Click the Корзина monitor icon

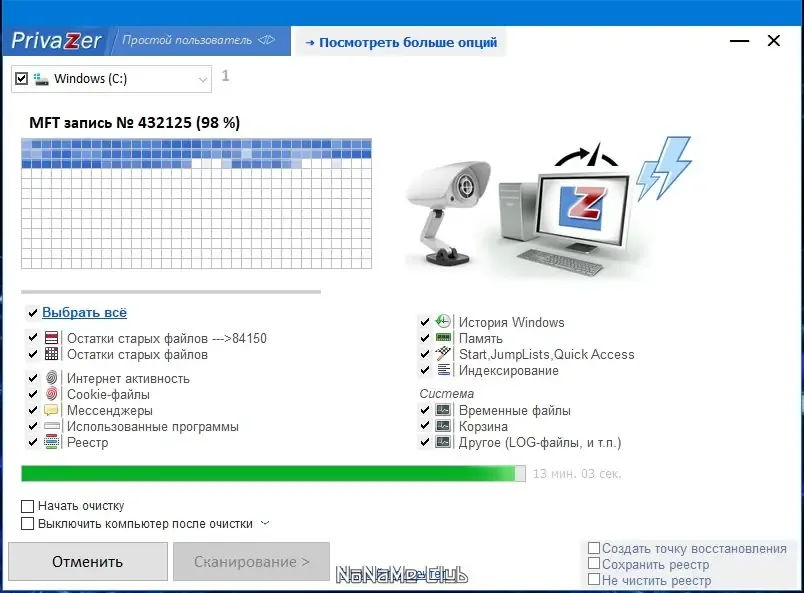(443, 426)
